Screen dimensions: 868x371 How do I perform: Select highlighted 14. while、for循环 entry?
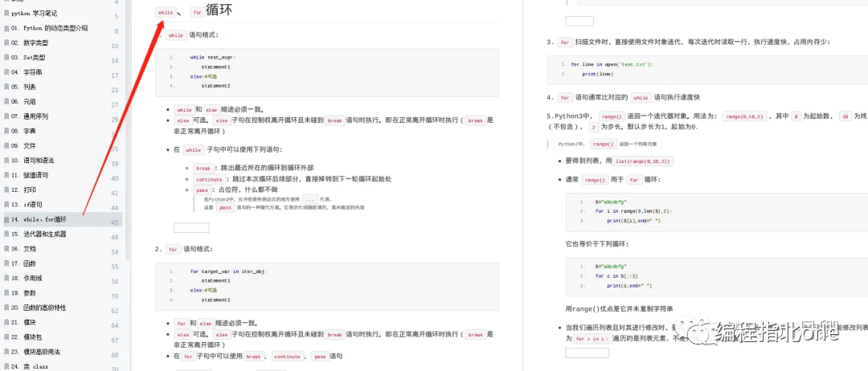coord(61,219)
